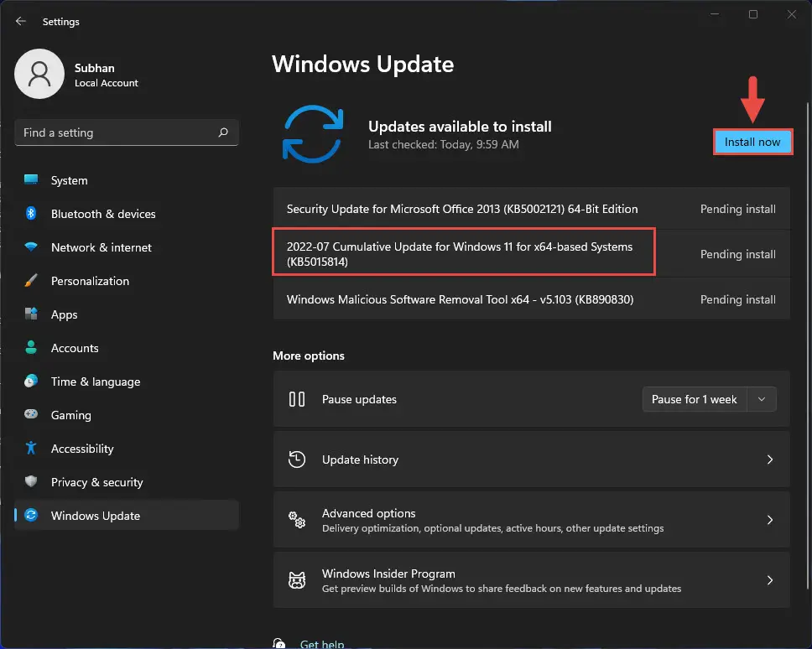Viewport: 812px width, 649px height.
Task: Click the Time & language globe clock icon
Action: (x=31, y=382)
